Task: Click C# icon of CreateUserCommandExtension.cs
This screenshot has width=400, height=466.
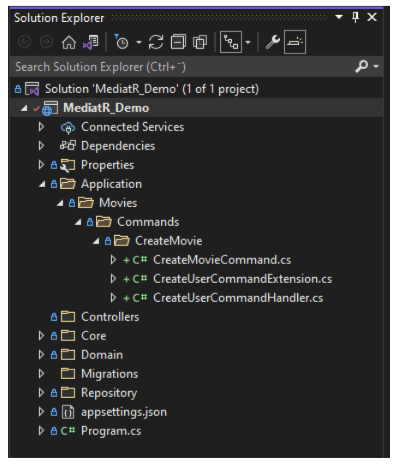Action: 140,279
